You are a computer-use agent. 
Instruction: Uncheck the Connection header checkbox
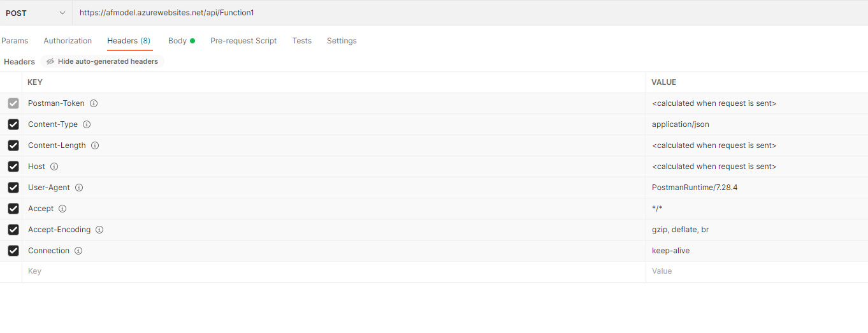(x=13, y=251)
